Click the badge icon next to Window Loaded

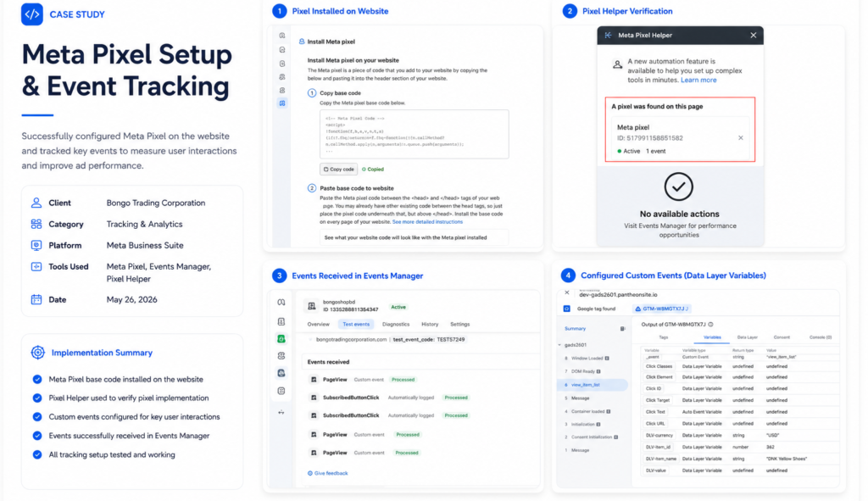(607, 359)
